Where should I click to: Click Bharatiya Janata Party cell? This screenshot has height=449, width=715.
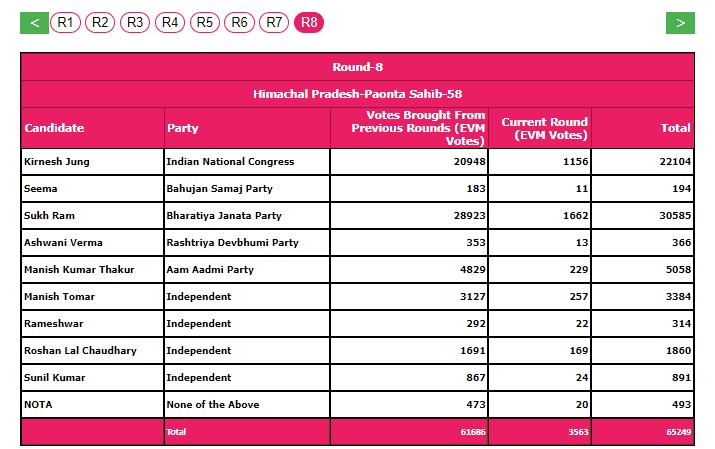(224, 215)
